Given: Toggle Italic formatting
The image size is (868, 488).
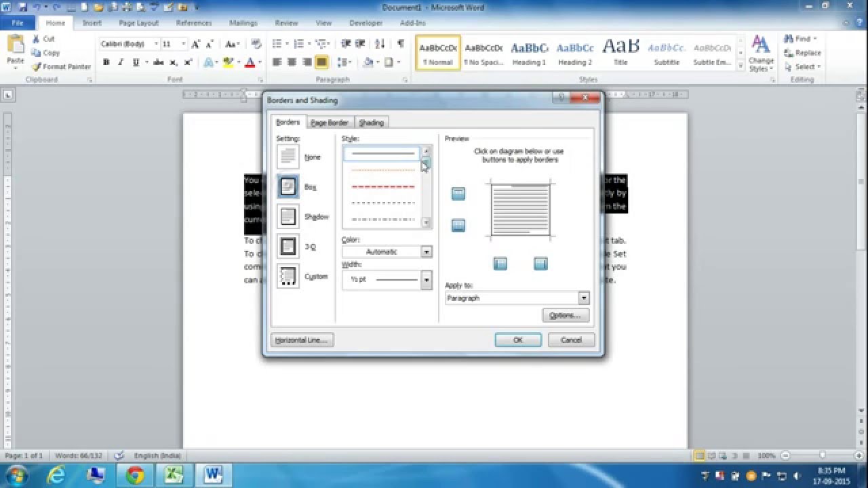Looking at the screenshot, I should [x=121, y=62].
